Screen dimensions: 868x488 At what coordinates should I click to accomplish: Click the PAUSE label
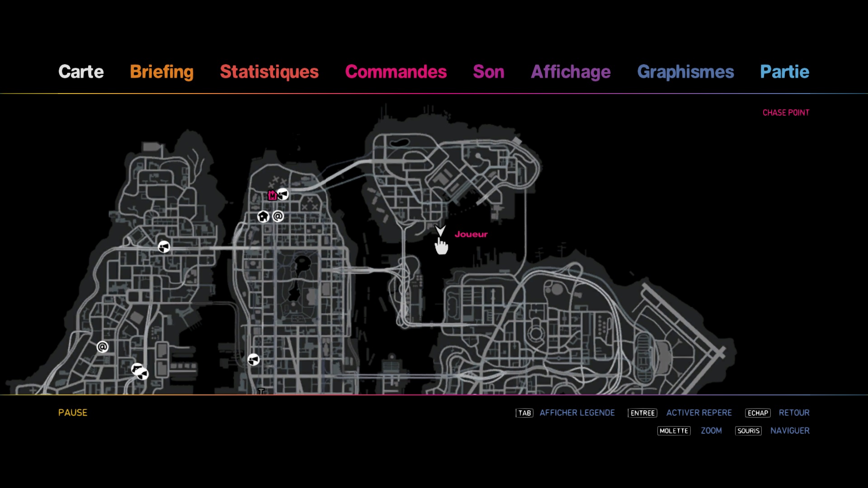(x=73, y=413)
